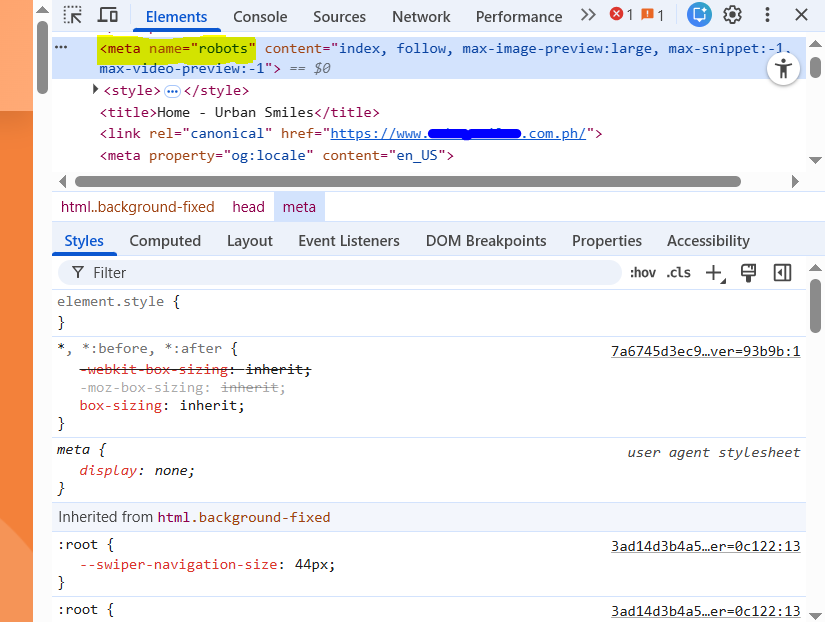Open the canonical href URL link

[x=464, y=134]
